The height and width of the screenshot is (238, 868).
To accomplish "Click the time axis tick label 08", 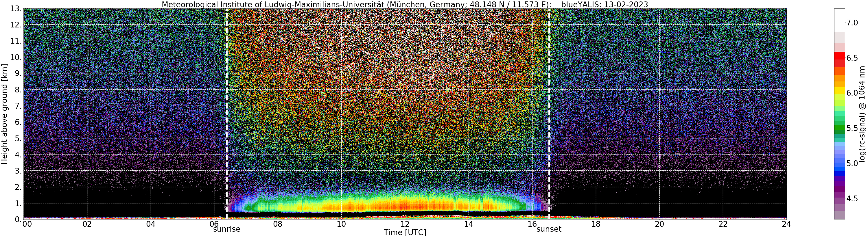I will pos(278,224).
